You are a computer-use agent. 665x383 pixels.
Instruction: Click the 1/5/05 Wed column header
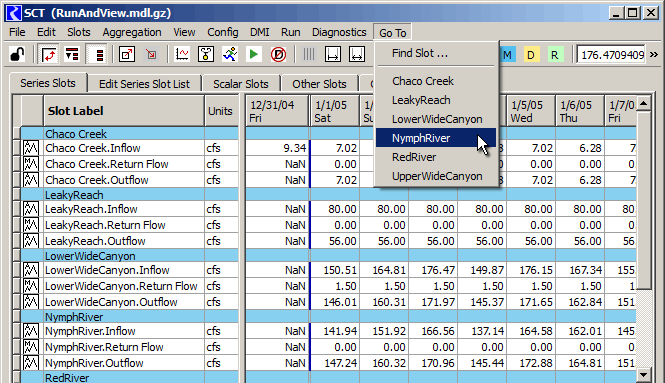click(x=531, y=111)
